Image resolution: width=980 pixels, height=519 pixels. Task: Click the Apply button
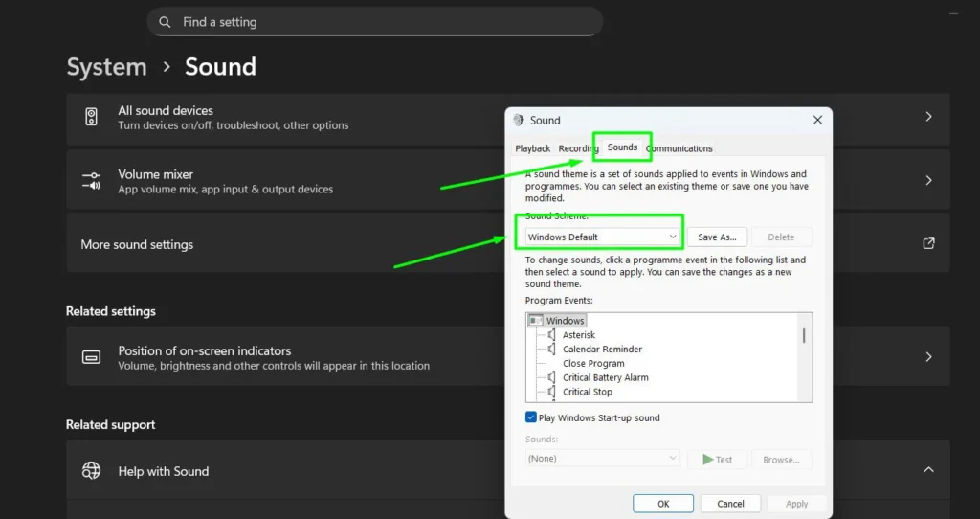pos(797,504)
